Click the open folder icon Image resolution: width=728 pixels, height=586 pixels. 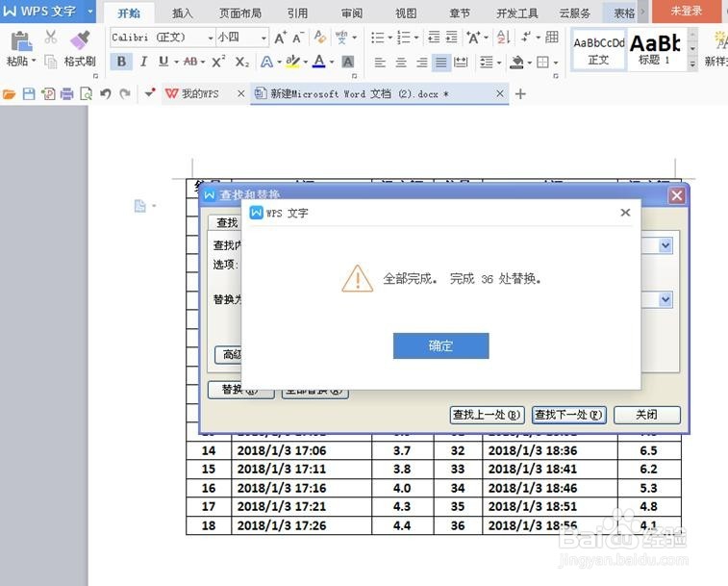10,94
